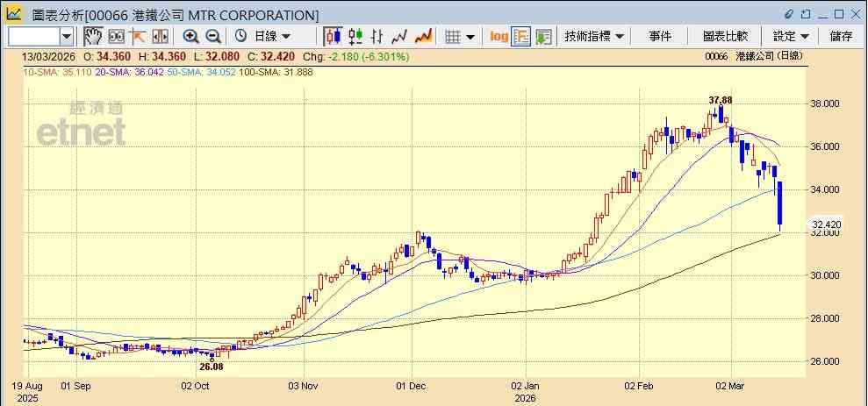Click the chart analysis app icon in title bar
This screenshot has height=406, width=868.
[14, 14]
